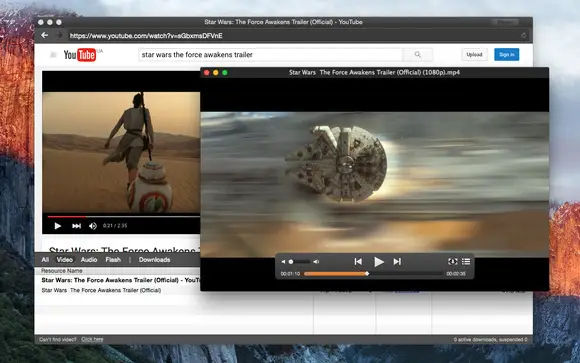Go back using the browser back arrow

(45, 35)
